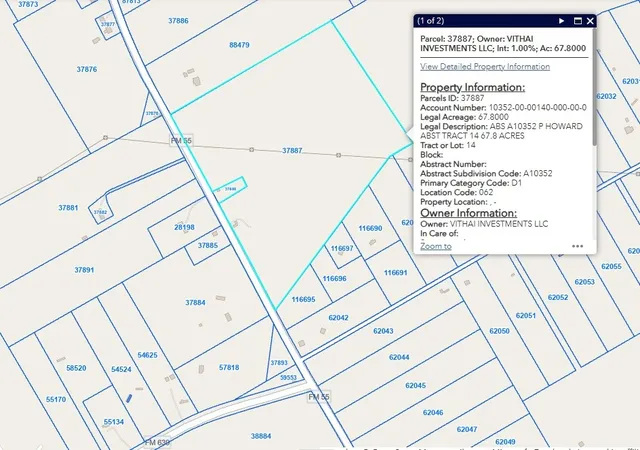The image size is (640, 450).
Task: Select parcel 37887 label on map
Action: coord(292,151)
